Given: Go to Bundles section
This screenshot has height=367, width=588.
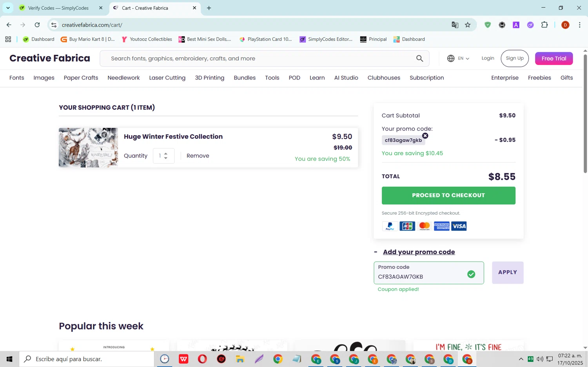Looking at the screenshot, I should 245,78.
